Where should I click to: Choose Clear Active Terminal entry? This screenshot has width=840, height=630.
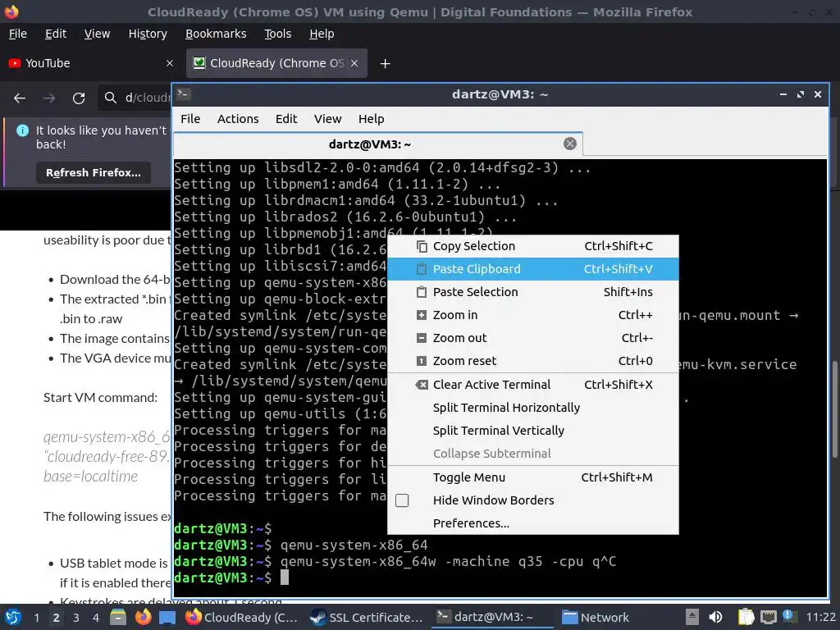pyautogui.click(x=533, y=385)
